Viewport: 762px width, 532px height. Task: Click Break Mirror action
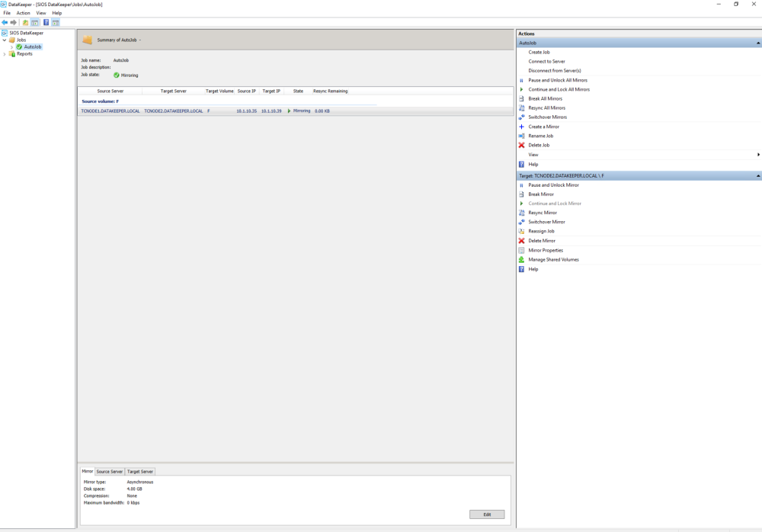541,194
